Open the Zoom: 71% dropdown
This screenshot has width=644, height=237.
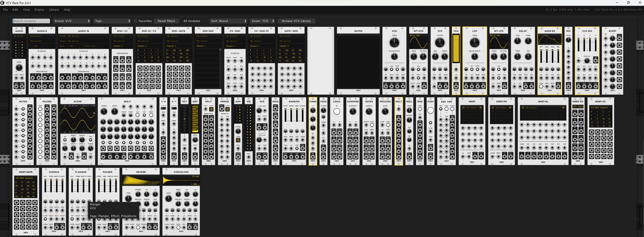[x=263, y=21]
